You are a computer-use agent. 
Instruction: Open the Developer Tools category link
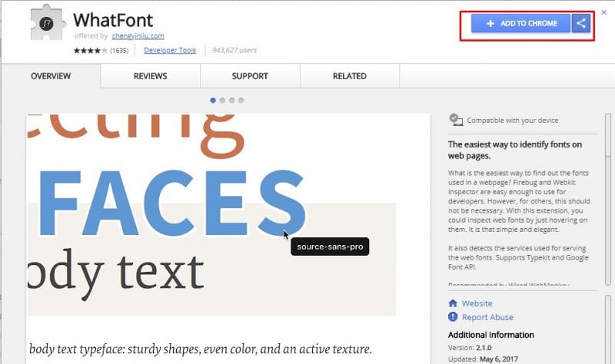pos(169,51)
